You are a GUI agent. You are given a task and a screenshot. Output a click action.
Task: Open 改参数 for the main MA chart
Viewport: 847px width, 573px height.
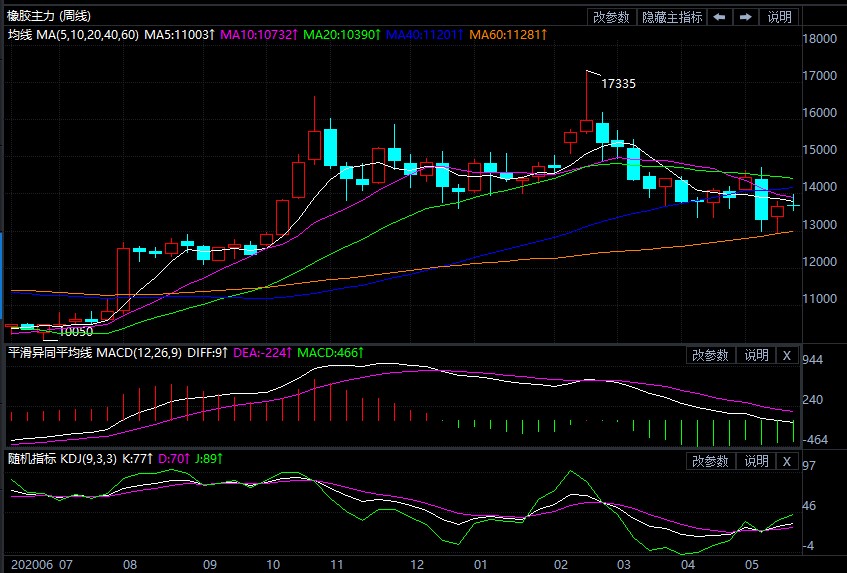[611, 17]
